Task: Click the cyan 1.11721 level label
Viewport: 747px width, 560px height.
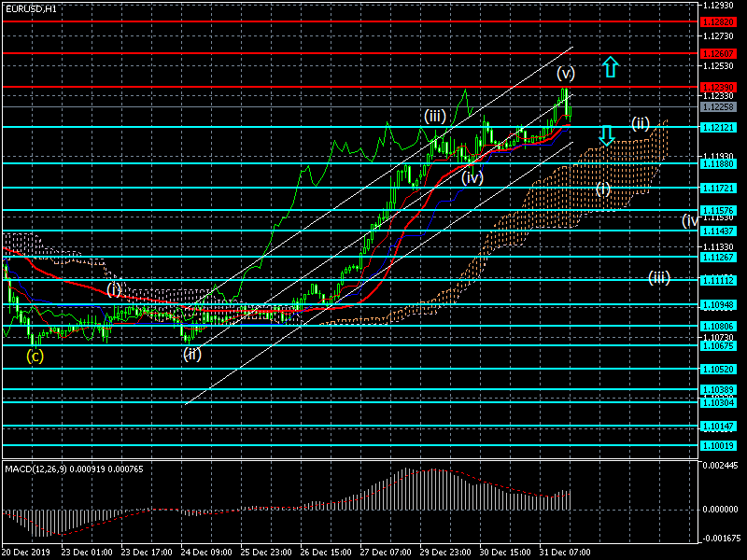Action: pos(719,189)
